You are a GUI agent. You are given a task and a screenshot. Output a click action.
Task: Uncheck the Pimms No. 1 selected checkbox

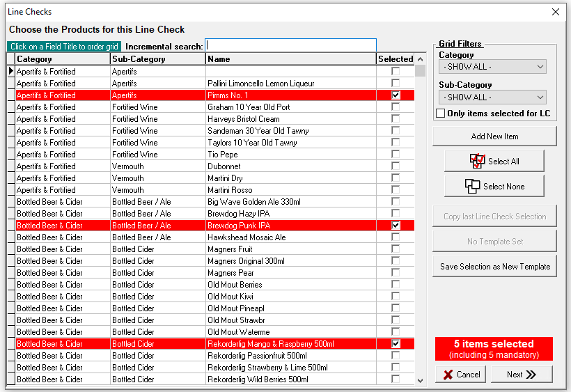[x=396, y=95]
